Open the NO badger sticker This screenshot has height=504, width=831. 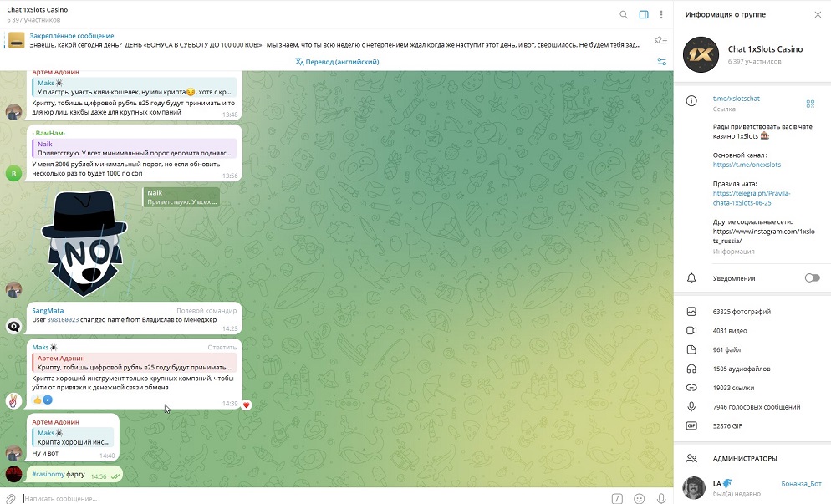[x=84, y=243]
